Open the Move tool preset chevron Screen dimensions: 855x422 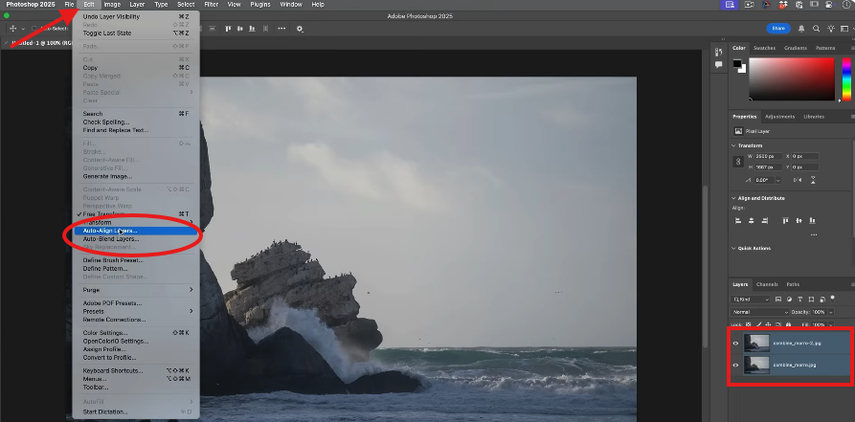(23, 28)
